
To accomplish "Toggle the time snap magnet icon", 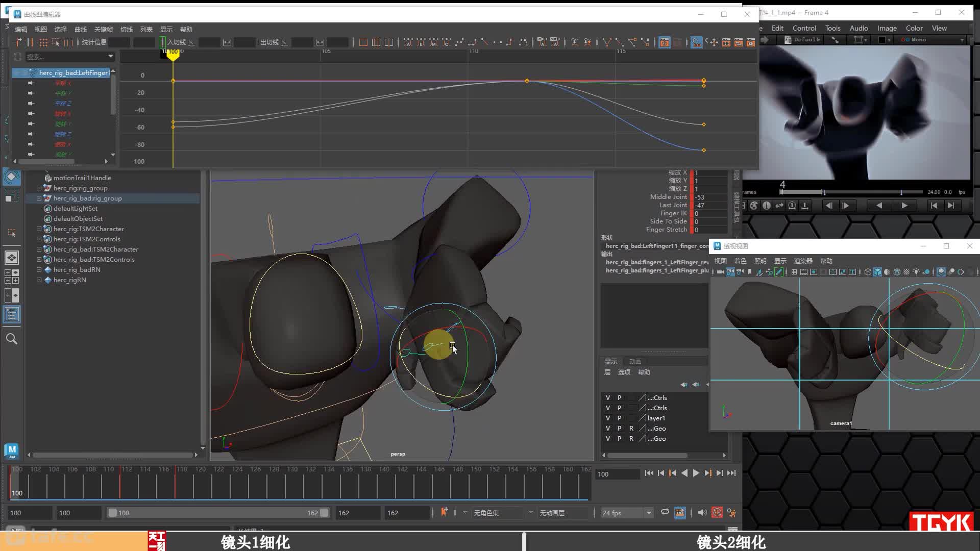I will pos(697,42).
